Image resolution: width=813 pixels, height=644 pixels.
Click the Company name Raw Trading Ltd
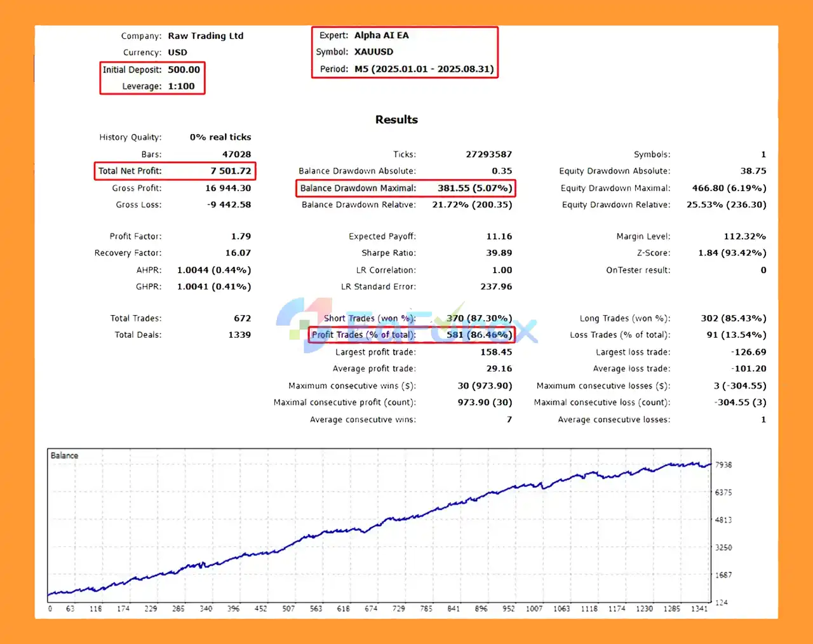pyautogui.click(x=205, y=36)
